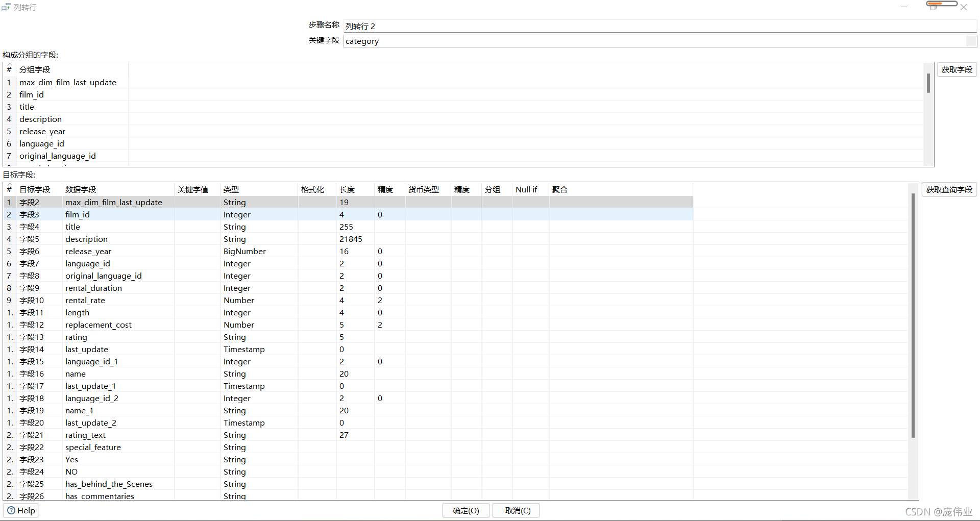
Task: Click the 获取字段 button
Action: tap(957, 69)
